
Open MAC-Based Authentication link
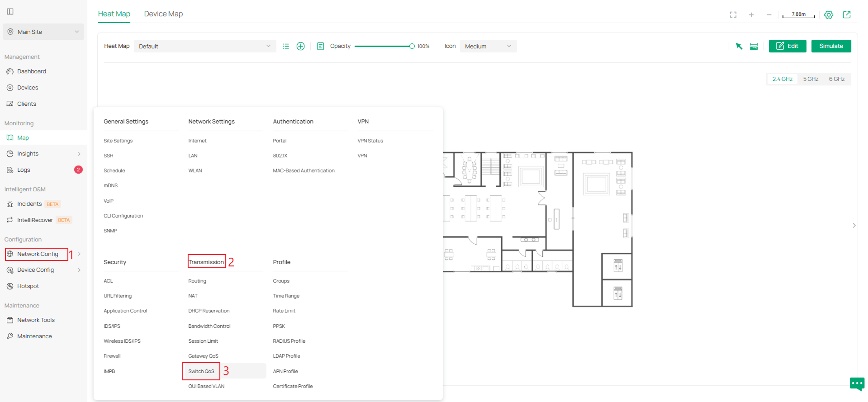(304, 171)
